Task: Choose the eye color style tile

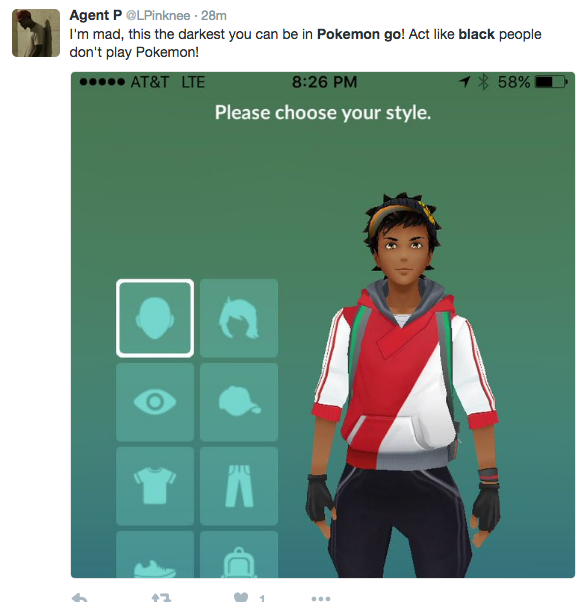Action: [155, 402]
